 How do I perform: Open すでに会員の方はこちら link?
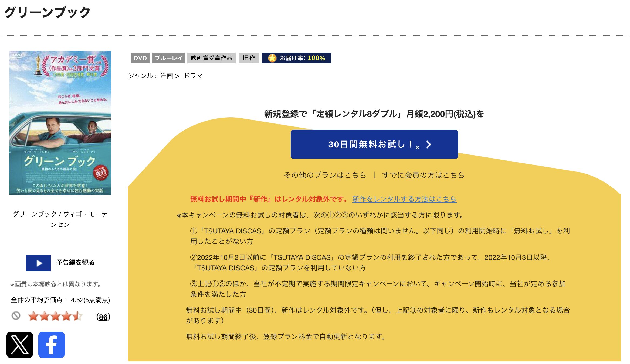(x=423, y=175)
